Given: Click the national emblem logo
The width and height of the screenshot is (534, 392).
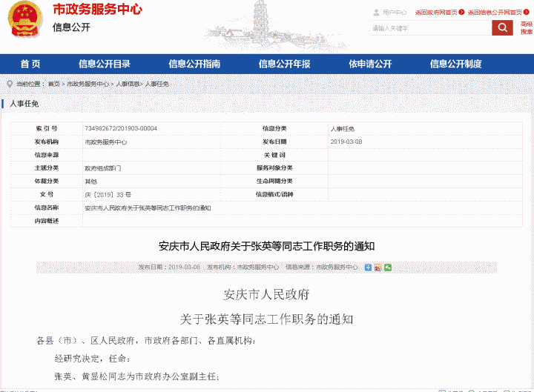Looking at the screenshot, I should (x=24, y=20).
